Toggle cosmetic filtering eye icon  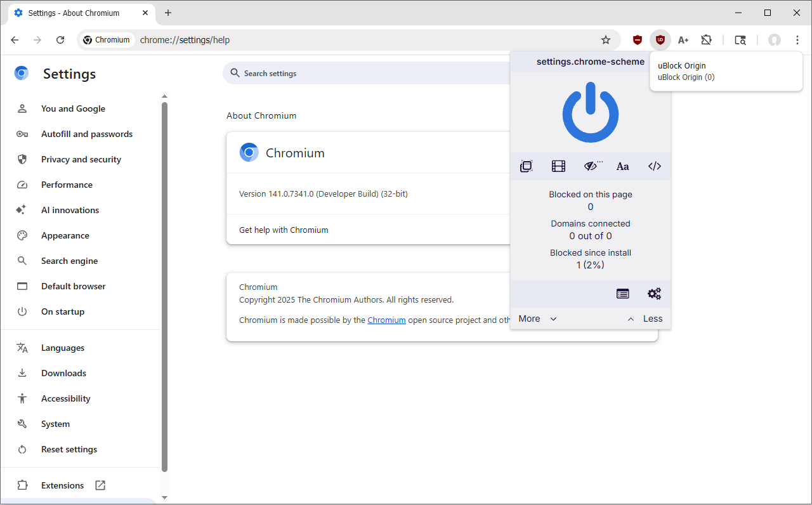click(593, 166)
